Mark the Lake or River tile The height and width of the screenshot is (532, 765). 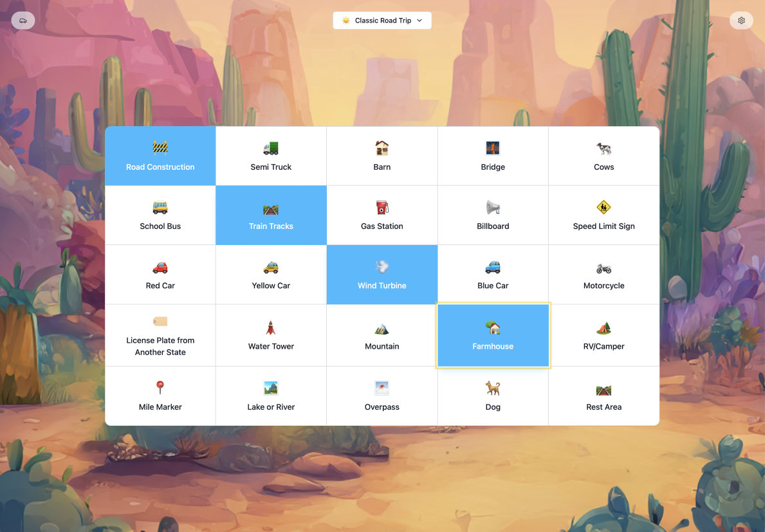coord(271,396)
